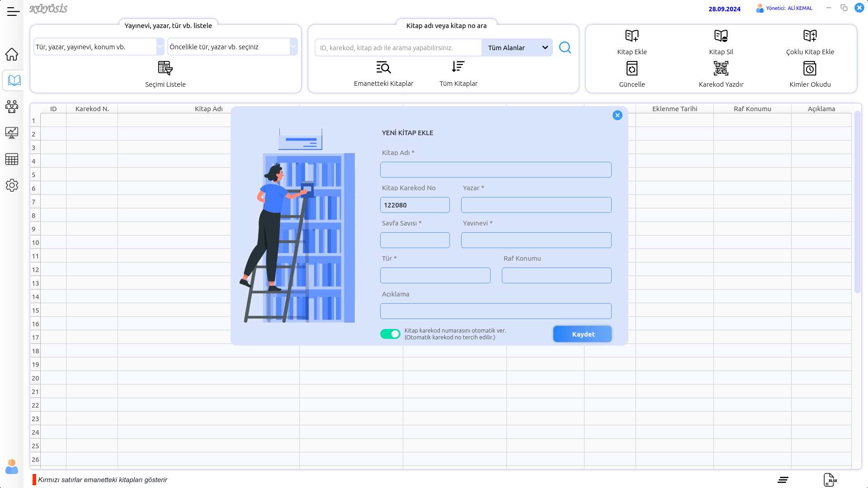868x488 pixels.
Task: Show Emanetteki Kitaplar list
Action: [x=383, y=68]
